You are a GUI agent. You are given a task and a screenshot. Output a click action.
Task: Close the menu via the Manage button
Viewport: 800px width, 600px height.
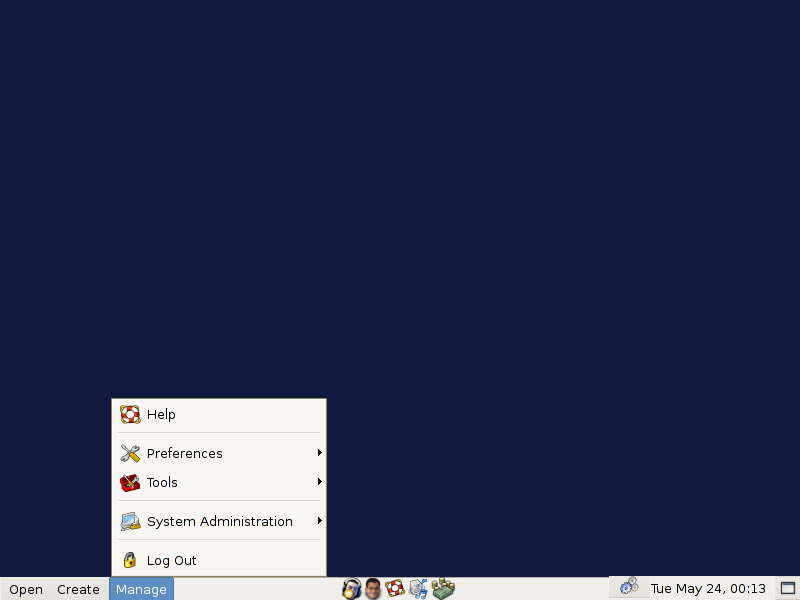click(x=141, y=589)
